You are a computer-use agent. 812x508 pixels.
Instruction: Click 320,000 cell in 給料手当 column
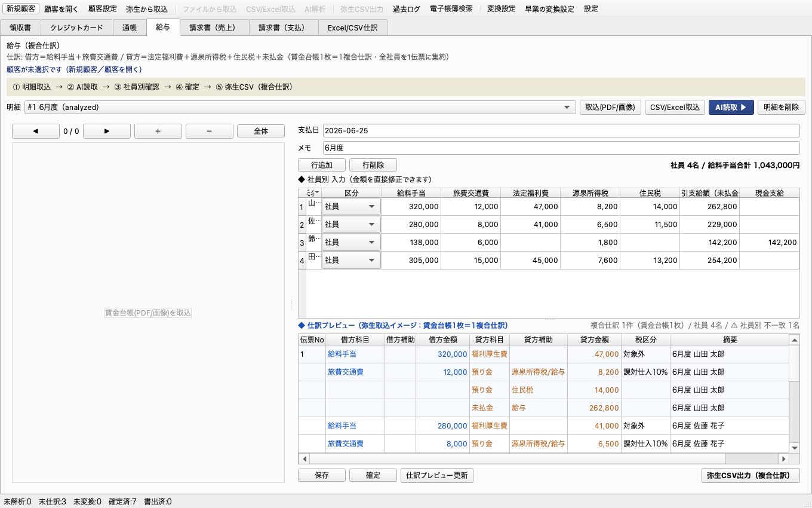[x=411, y=206]
